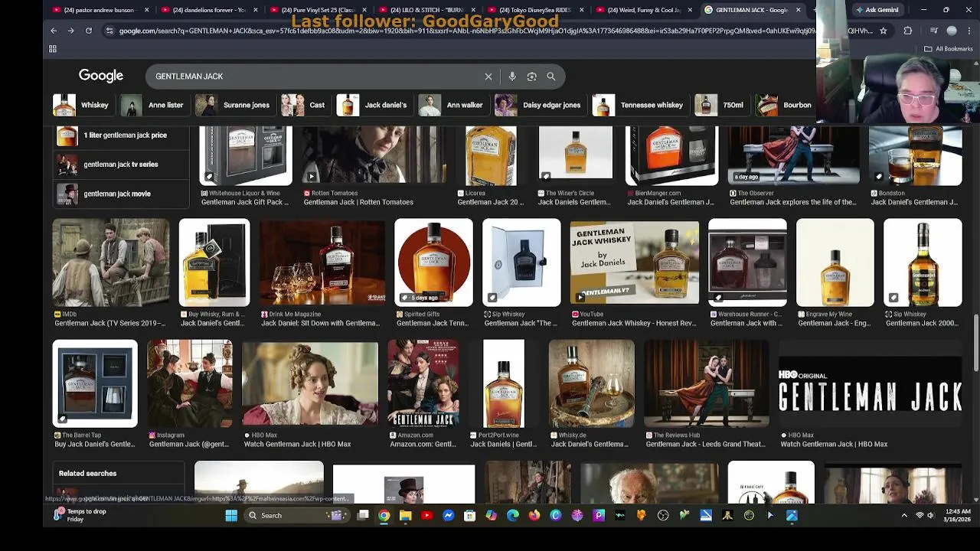Reload the current page
The width and height of the screenshot is (980, 551).
[89, 31]
